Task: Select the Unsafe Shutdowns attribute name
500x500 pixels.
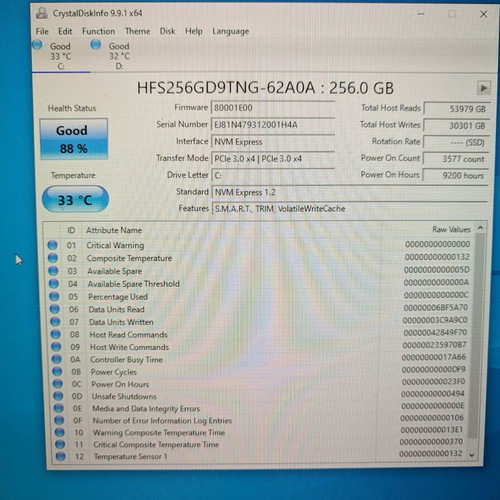Action: click(124, 396)
